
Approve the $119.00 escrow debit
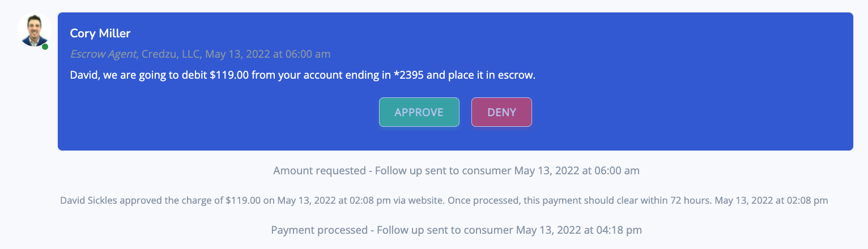click(419, 112)
